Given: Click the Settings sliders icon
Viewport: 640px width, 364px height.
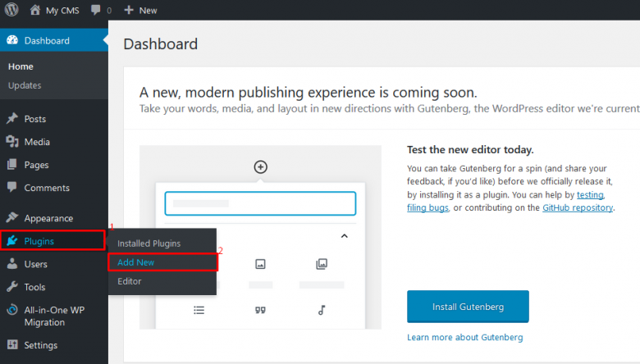Looking at the screenshot, I should [12, 344].
